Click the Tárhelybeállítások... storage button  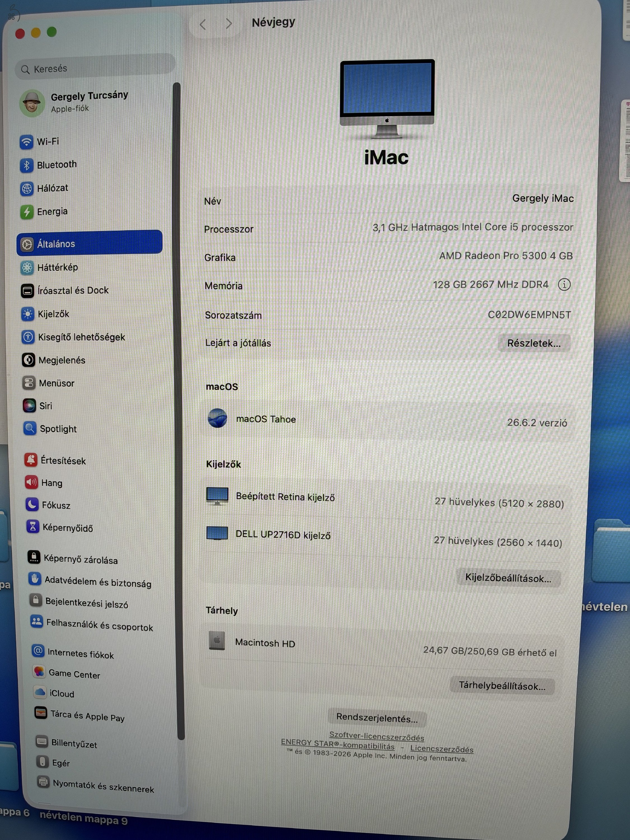(502, 685)
